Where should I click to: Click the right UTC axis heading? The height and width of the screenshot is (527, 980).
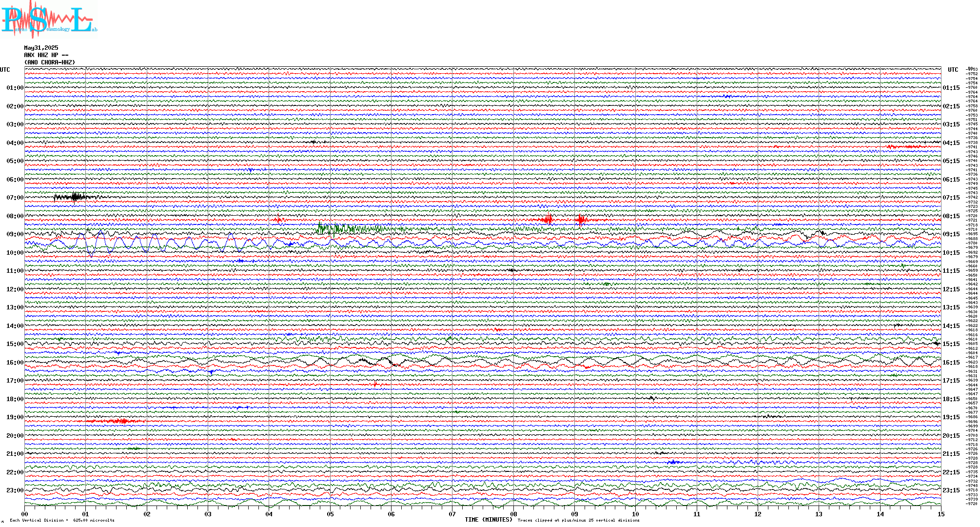pos(953,70)
